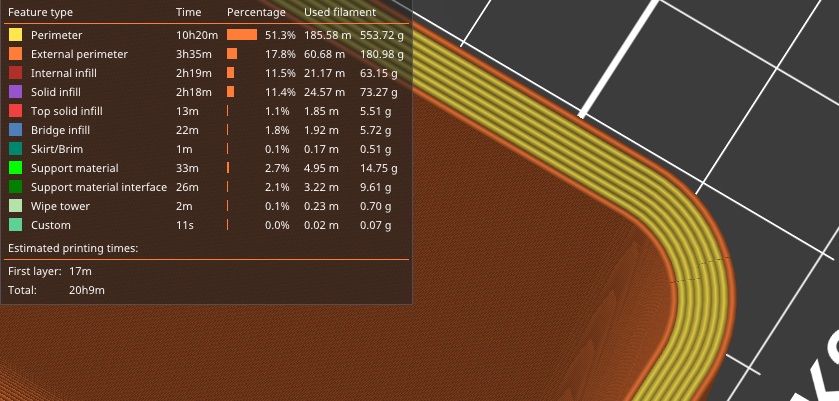Click the 185.58 m filament length
Screen dimensions: 839x401
pos(328,35)
